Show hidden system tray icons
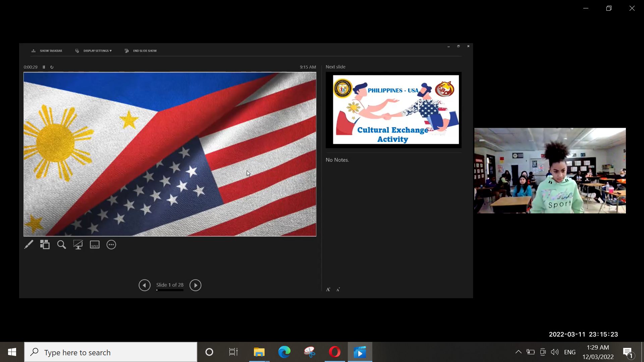Viewport: 644px width, 362px height. point(518,352)
